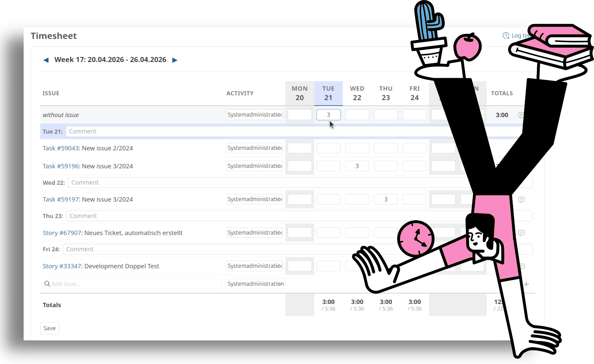Click the Tuesday hours cell for Task #59197

[328, 199]
